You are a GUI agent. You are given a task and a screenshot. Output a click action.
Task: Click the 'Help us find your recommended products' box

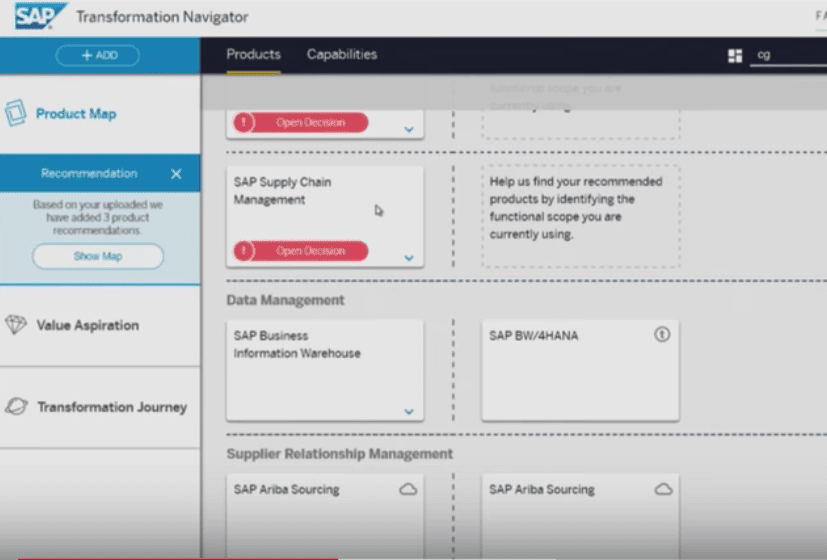point(580,216)
